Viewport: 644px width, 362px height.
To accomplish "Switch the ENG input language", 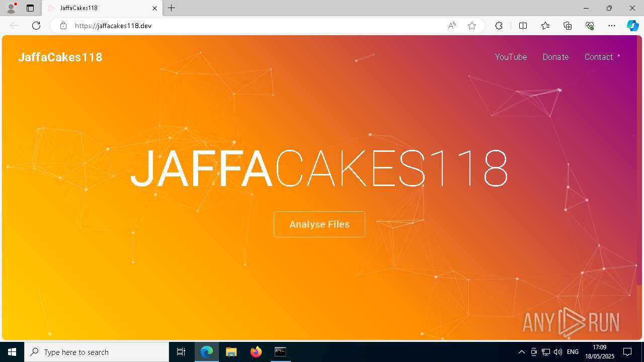I will [x=573, y=352].
